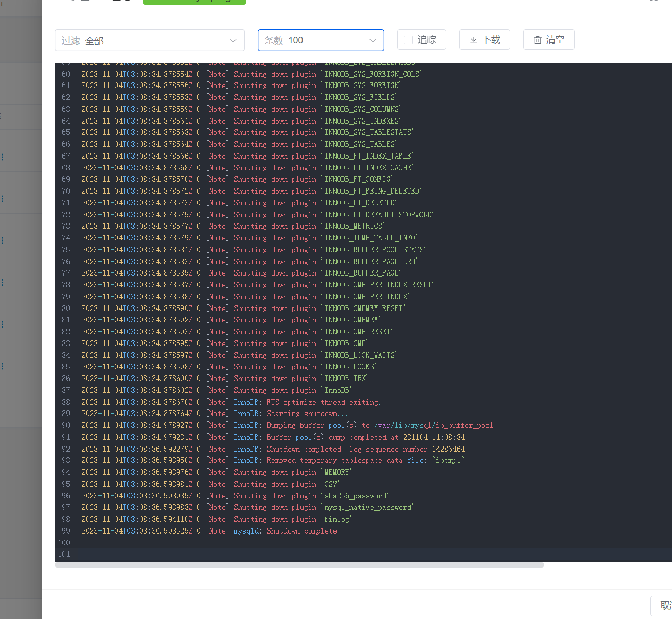Open the 条数 100 line-count dropdown

coord(321,40)
